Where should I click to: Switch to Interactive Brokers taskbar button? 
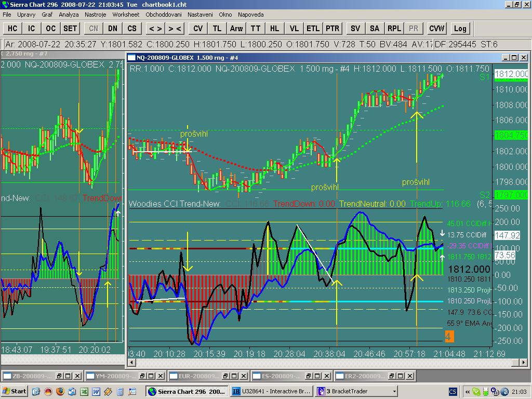click(271, 391)
